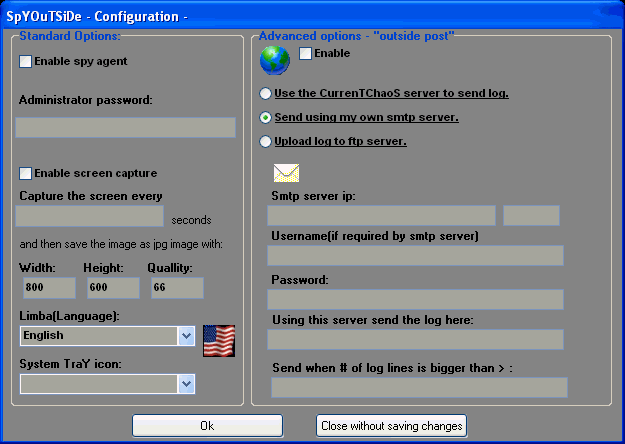The image size is (625, 444).
Task: Click the American flag language icon
Action: tap(218, 340)
